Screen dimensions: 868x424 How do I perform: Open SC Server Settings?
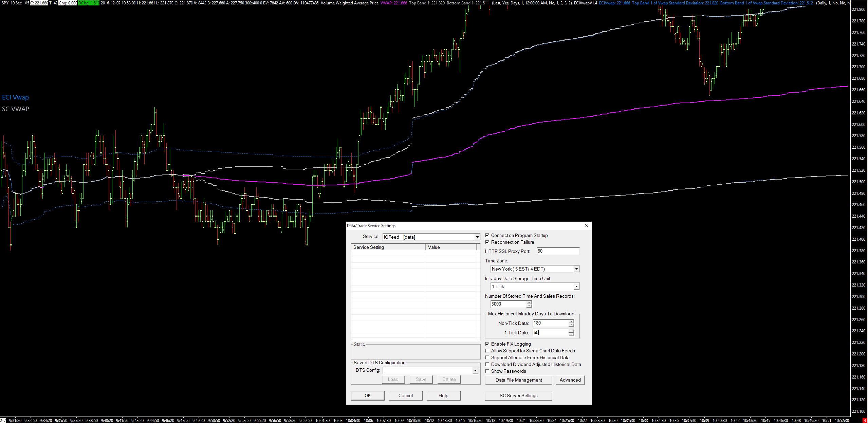point(518,395)
